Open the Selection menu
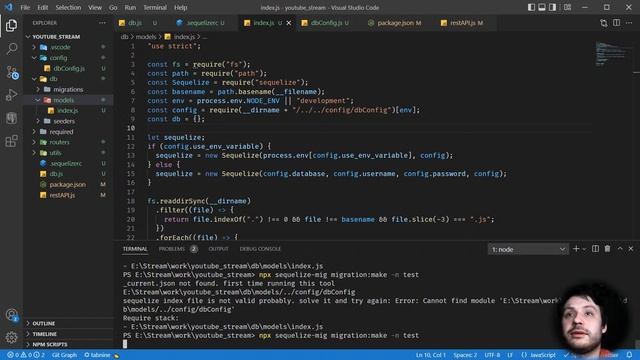 68,7
